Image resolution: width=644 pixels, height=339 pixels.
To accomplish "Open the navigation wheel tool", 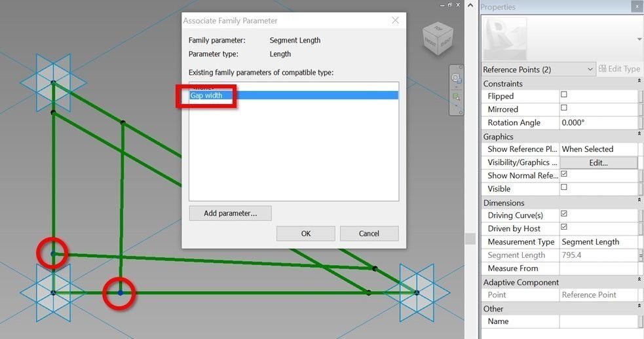I will pos(455,79).
